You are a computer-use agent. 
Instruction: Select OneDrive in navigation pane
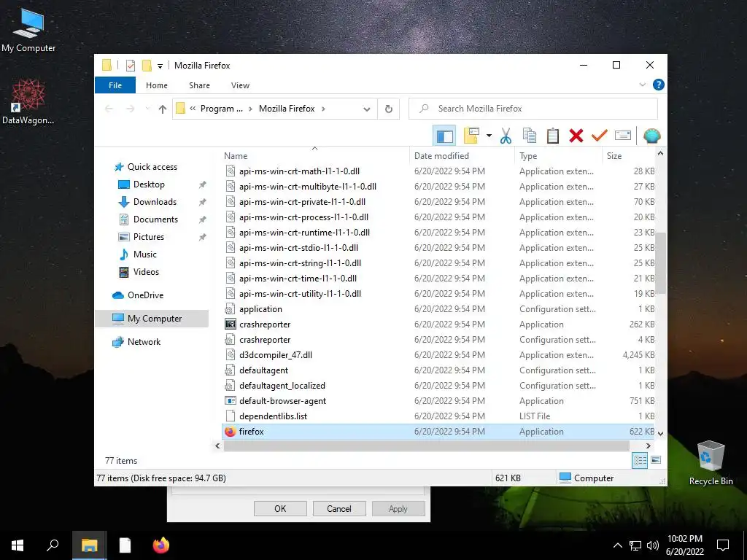point(145,295)
